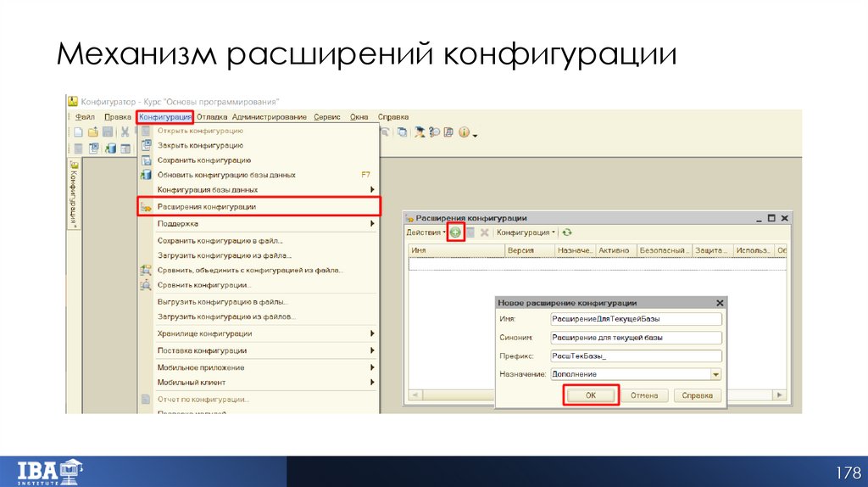Click the Open file folder icon
Screen dimensions: 868x487
point(93,132)
